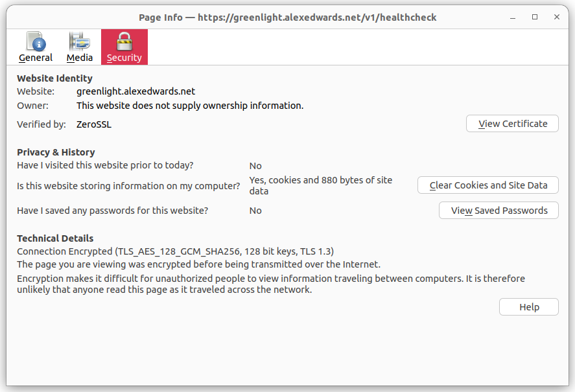Click the website value greenlight.alexedwards.net
This screenshot has height=392, width=575.
point(135,91)
